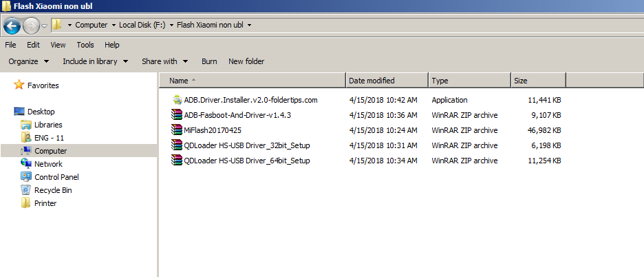Expand arrow before Flash Xiaomi non ubl breadcrumb
Viewport: 644px width, 277px height.
(x=171, y=25)
